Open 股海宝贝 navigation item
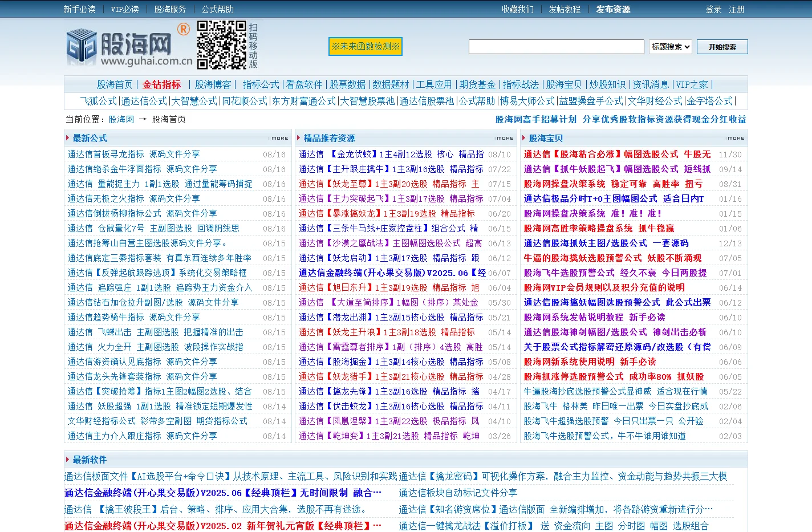 click(564, 84)
